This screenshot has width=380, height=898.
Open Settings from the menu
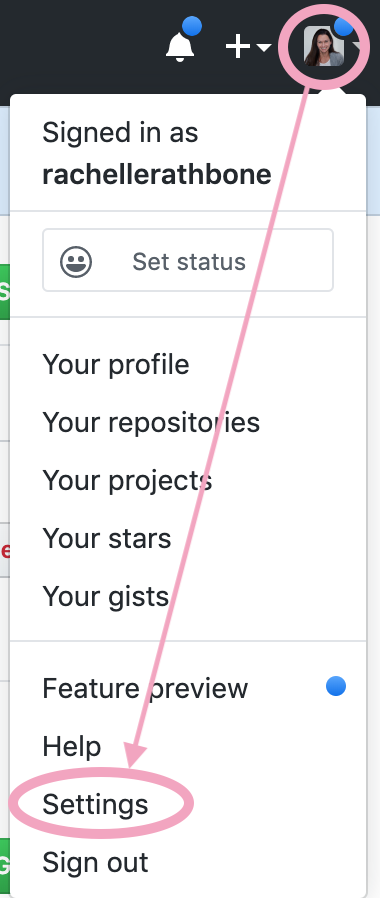[188, 804]
